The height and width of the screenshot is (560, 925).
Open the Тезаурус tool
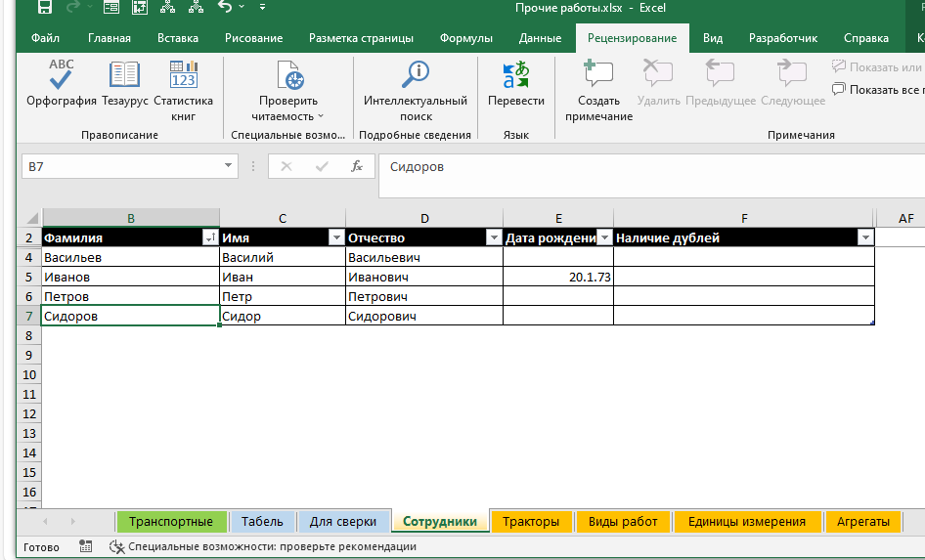coord(124,82)
